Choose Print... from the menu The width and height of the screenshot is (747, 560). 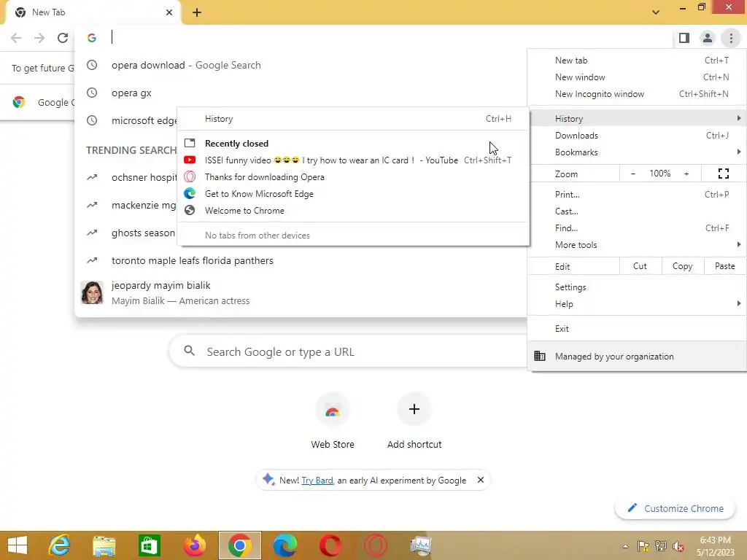pos(637,194)
